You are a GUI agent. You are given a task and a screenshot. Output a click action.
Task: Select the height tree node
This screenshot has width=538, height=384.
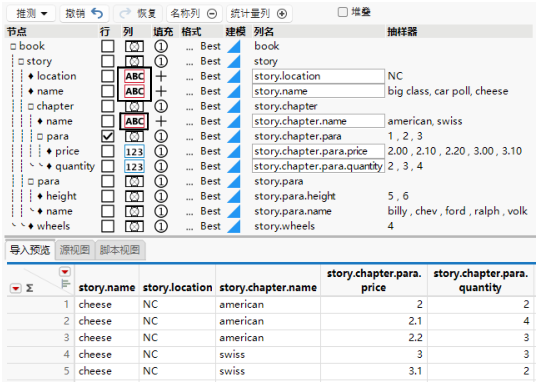(61, 196)
